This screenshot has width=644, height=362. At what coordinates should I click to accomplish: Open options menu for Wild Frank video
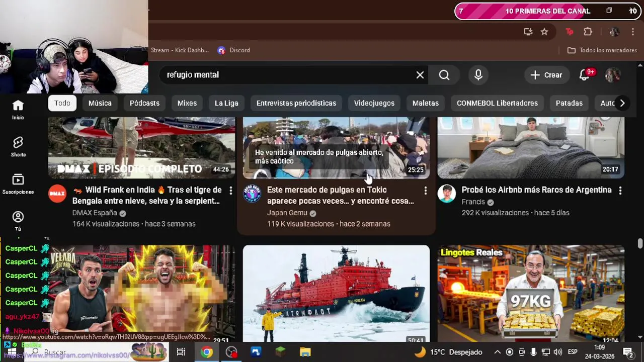(x=231, y=191)
